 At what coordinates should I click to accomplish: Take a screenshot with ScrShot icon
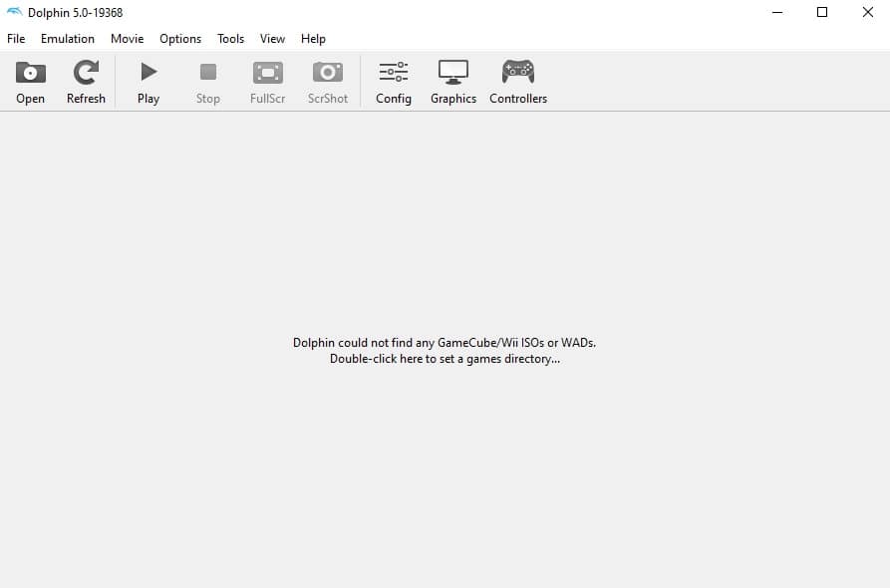(x=328, y=73)
